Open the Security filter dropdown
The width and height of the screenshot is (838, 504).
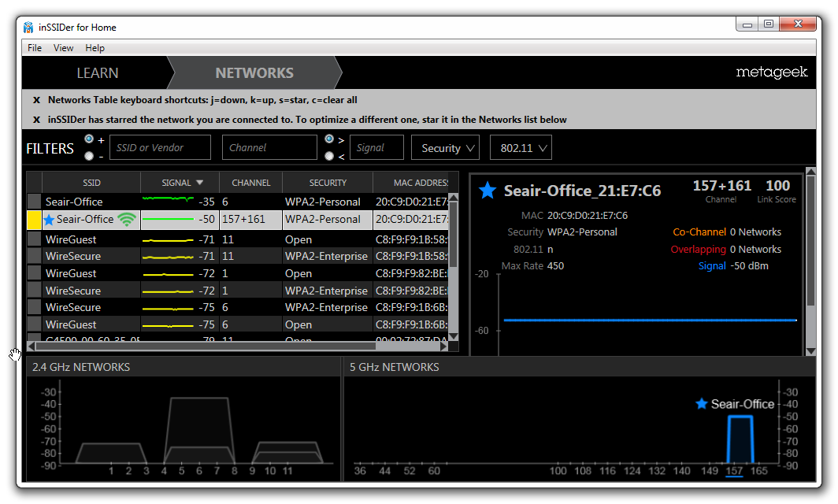click(x=445, y=147)
